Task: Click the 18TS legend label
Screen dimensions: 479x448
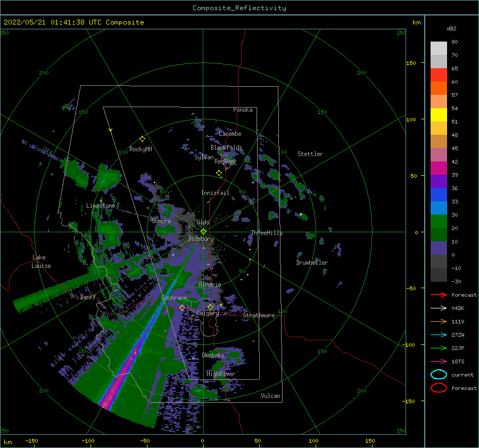Action: coord(458,362)
